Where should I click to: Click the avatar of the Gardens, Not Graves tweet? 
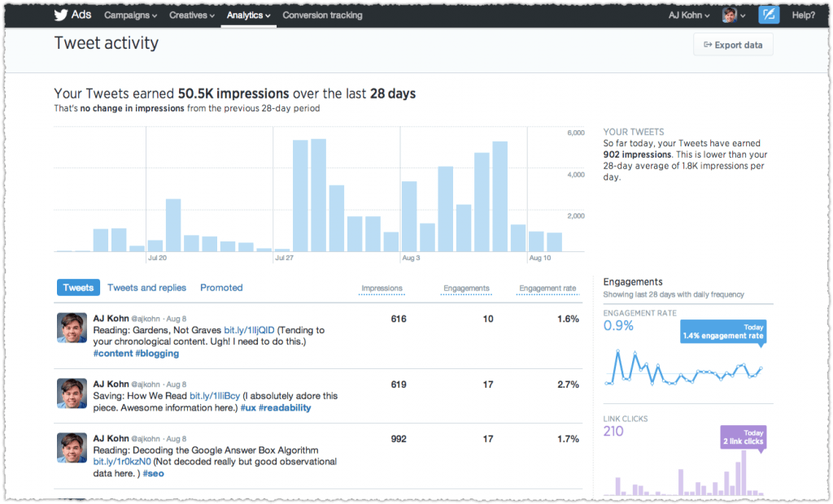click(x=72, y=328)
